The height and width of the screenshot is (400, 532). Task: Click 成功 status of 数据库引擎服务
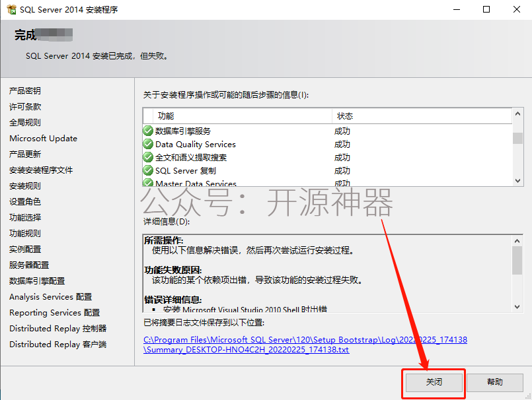pos(342,131)
